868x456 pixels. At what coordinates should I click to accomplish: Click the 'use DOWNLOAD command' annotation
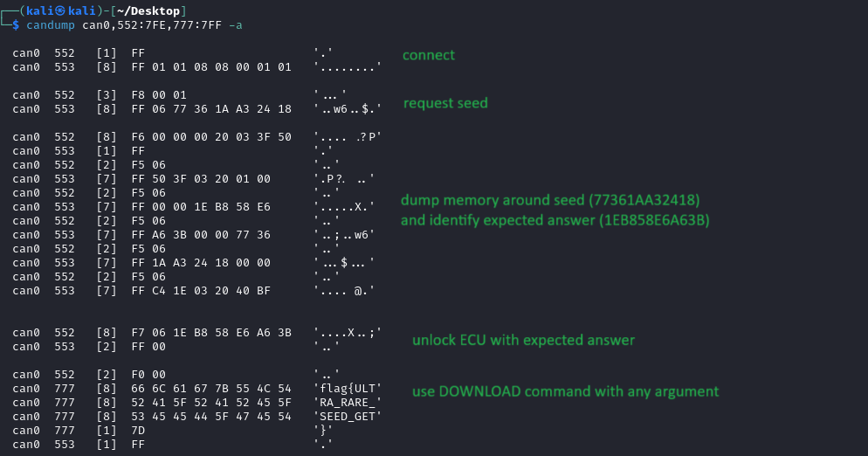click(x=565, y=390)
